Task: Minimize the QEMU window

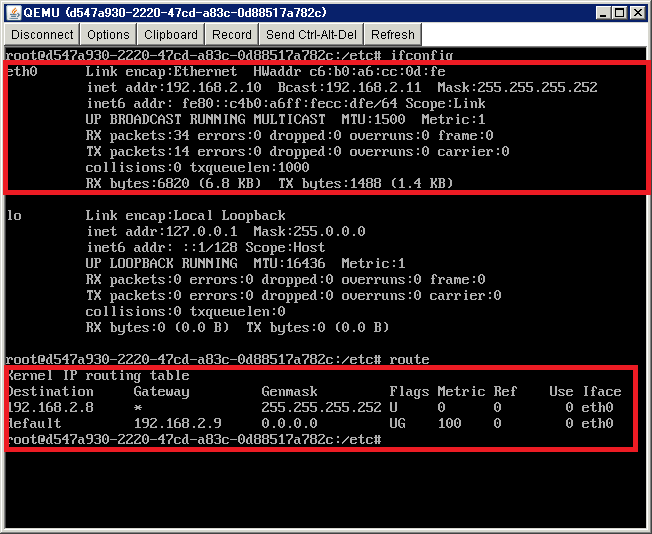Action: click(603, 13)
